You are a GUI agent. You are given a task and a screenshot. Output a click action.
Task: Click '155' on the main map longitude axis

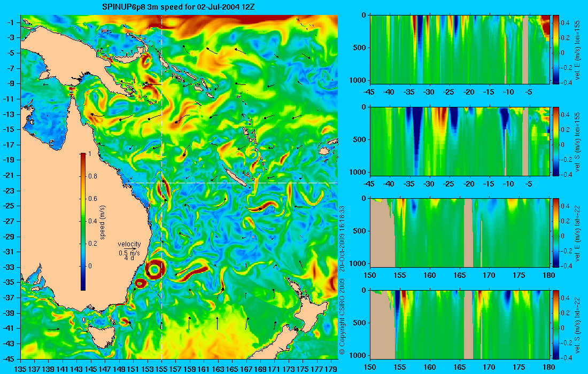tap(161, 369)
